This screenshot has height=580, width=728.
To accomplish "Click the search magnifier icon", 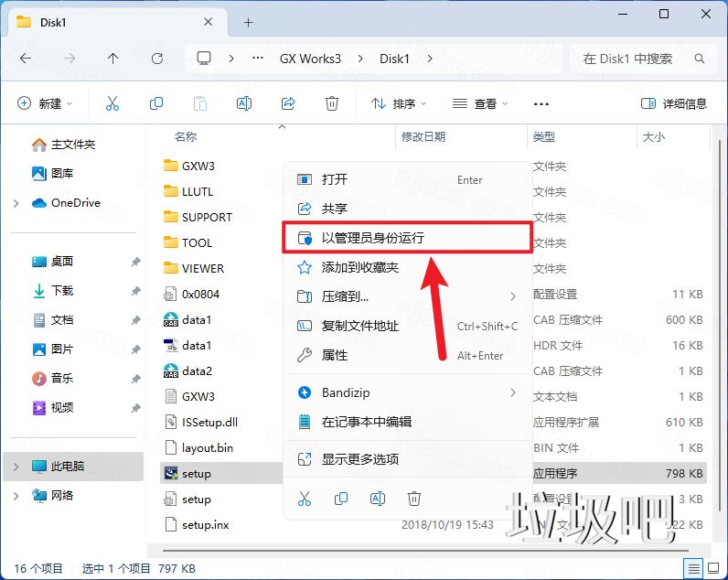I will 700,59.
